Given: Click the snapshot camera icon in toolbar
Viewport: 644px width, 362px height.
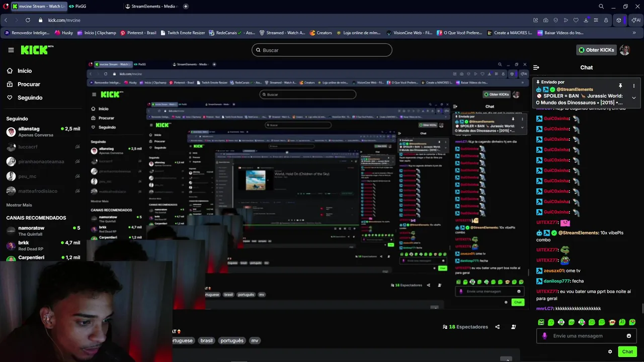Looking at the screenshot, I should point(546,20).
